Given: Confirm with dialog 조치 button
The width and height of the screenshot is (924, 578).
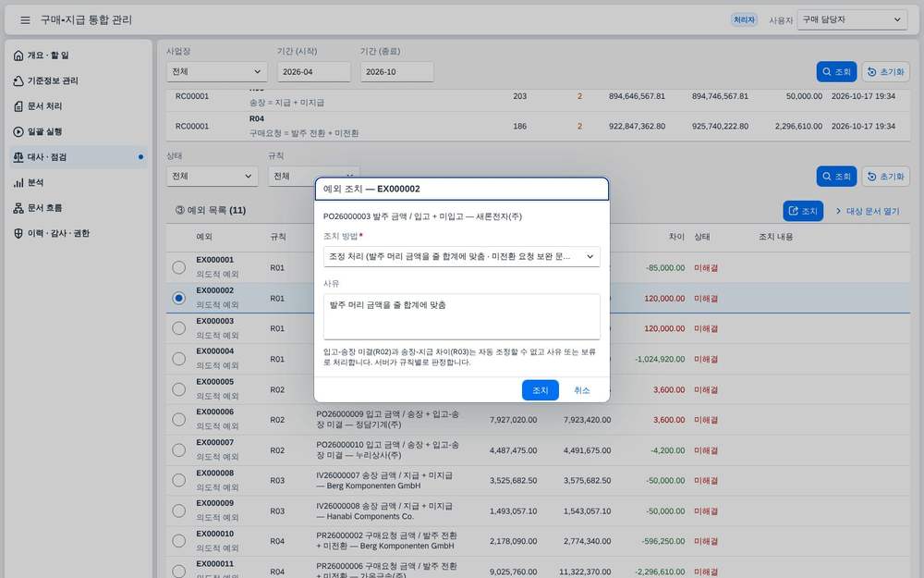Looking at the screenshot, I should click(x=540, y=390).
